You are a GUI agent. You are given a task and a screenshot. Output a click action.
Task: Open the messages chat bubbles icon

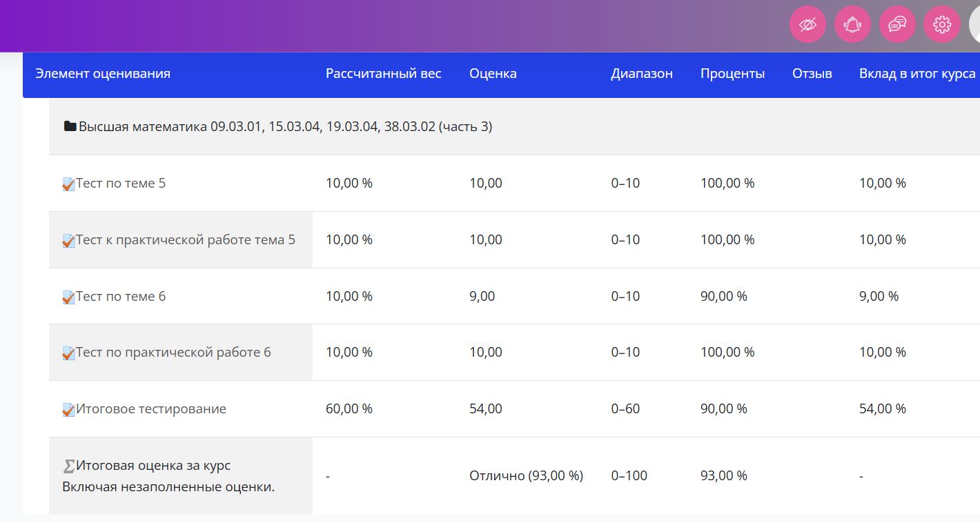point(897,25)
